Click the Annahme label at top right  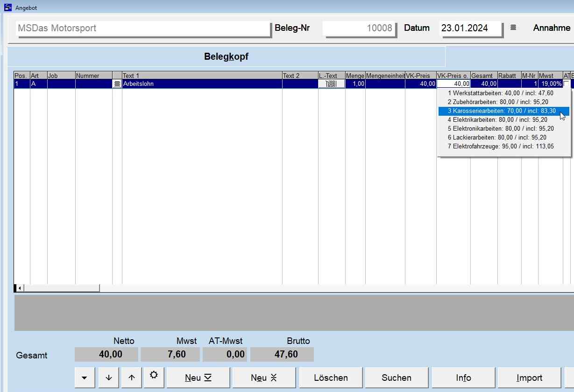[x=552, y=28]
